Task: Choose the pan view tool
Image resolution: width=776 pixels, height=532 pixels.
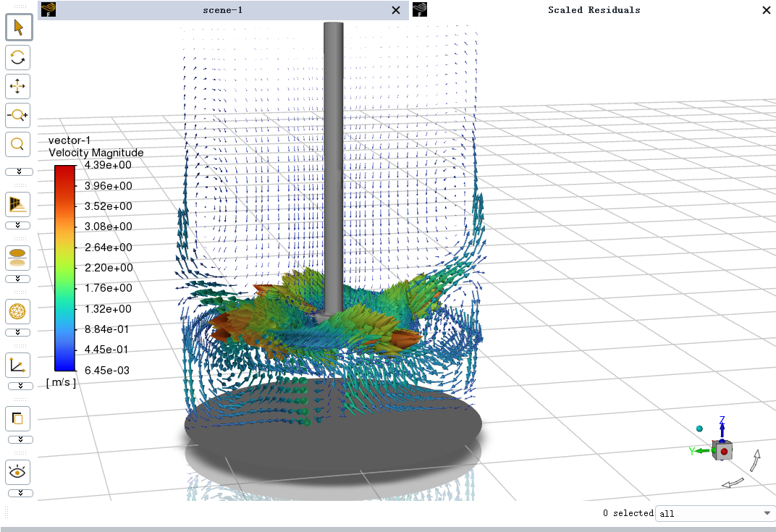Action: 18,86
